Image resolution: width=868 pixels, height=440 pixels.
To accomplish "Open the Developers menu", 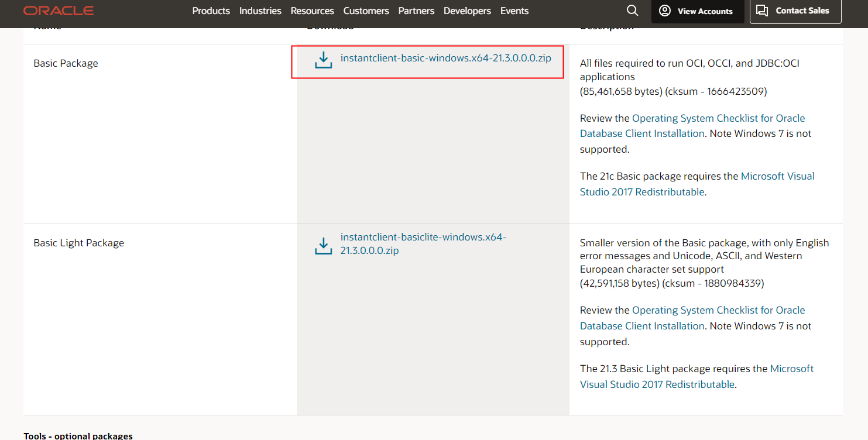I will coord(467,11).
